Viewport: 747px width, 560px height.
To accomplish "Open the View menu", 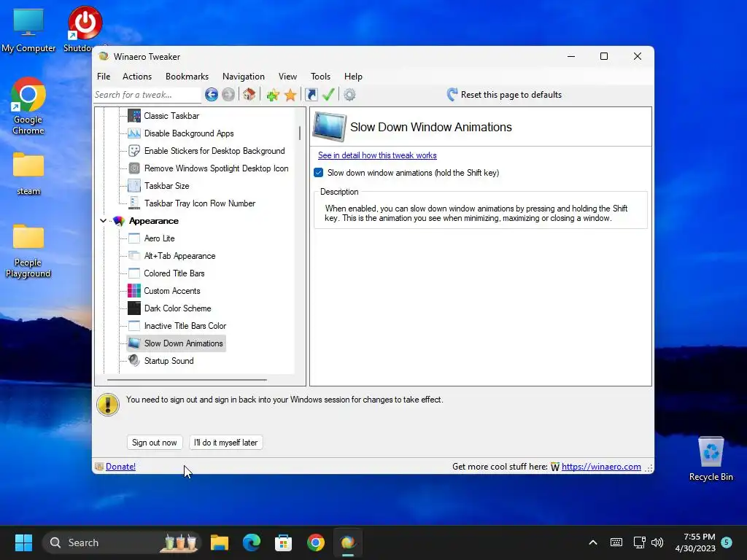I will point(287,77).
